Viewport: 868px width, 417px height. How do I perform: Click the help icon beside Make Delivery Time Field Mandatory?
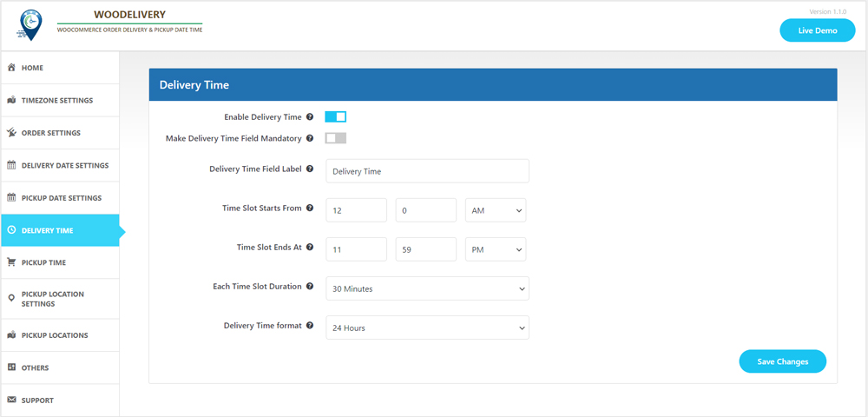coord(310,138)
